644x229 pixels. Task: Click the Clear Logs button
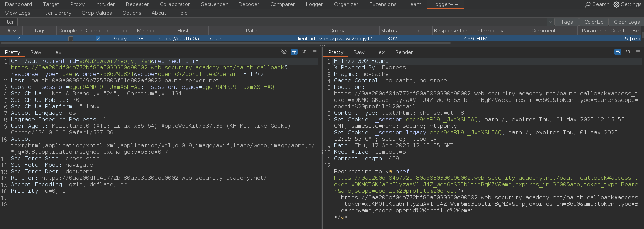tap(626, 22)
